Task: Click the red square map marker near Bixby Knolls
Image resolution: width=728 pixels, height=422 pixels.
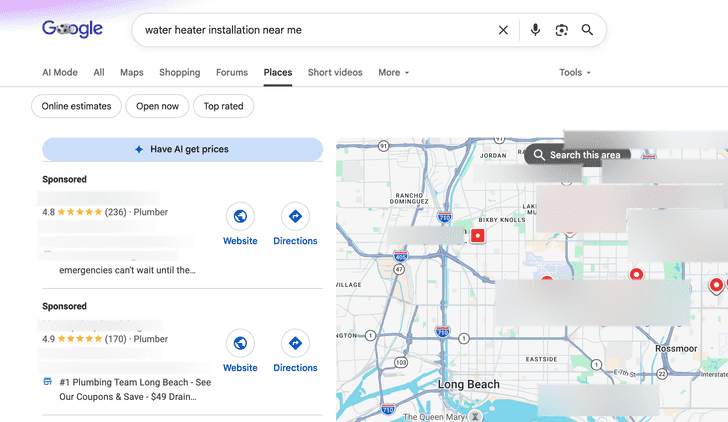Action: click(477, 236)
